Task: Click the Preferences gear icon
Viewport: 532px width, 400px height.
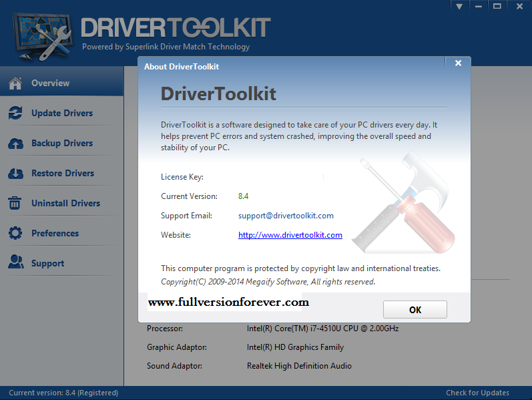Action: (x=15, y=233)
